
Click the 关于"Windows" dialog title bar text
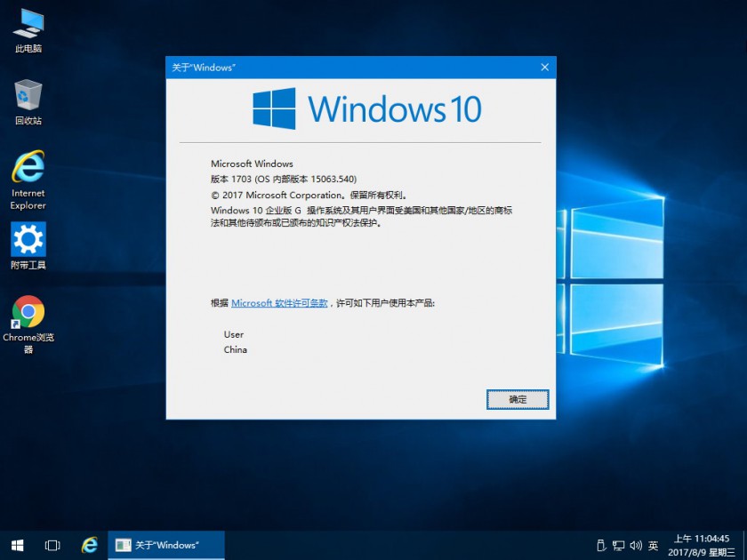[x=204, y=68]
